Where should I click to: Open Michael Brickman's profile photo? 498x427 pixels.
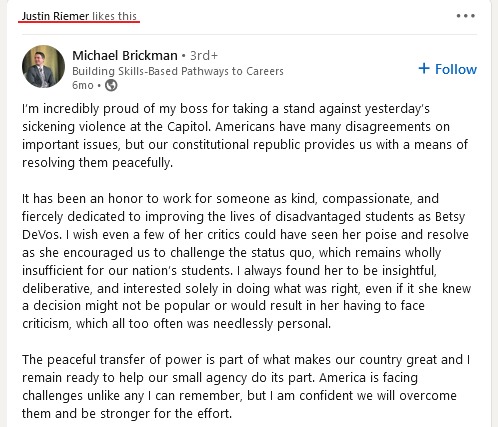coord(43,66)
